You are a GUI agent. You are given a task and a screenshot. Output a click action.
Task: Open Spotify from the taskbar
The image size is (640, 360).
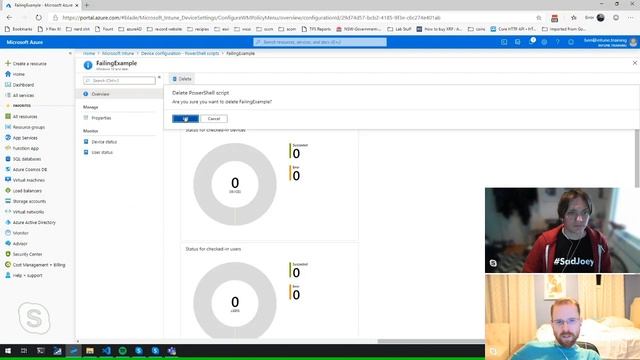pyautogui.click(x=122, y=351)
